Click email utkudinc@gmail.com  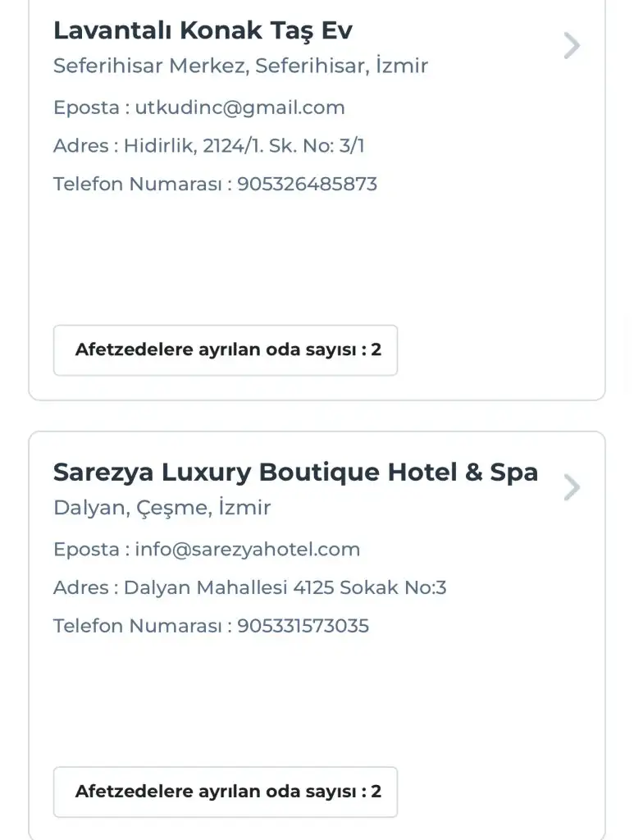pos(239,107)
